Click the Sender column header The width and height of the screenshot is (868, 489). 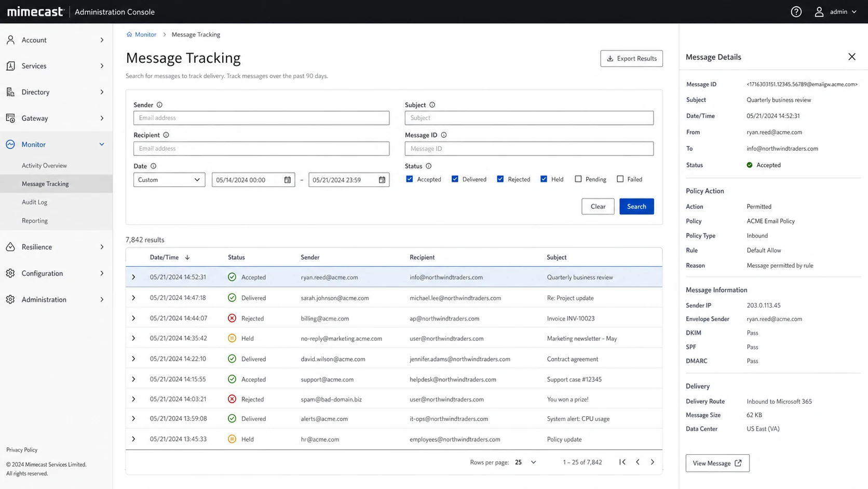[x=310, y=257]
